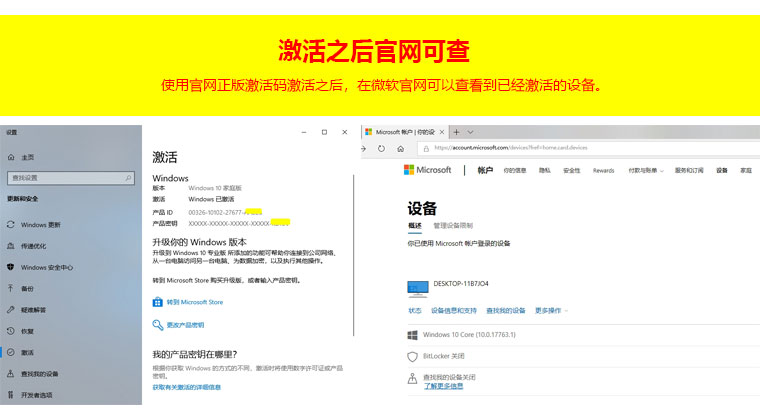Click the 主页 home icon in Settings
This screenshot has height=416, width=760.
point(11,157)
